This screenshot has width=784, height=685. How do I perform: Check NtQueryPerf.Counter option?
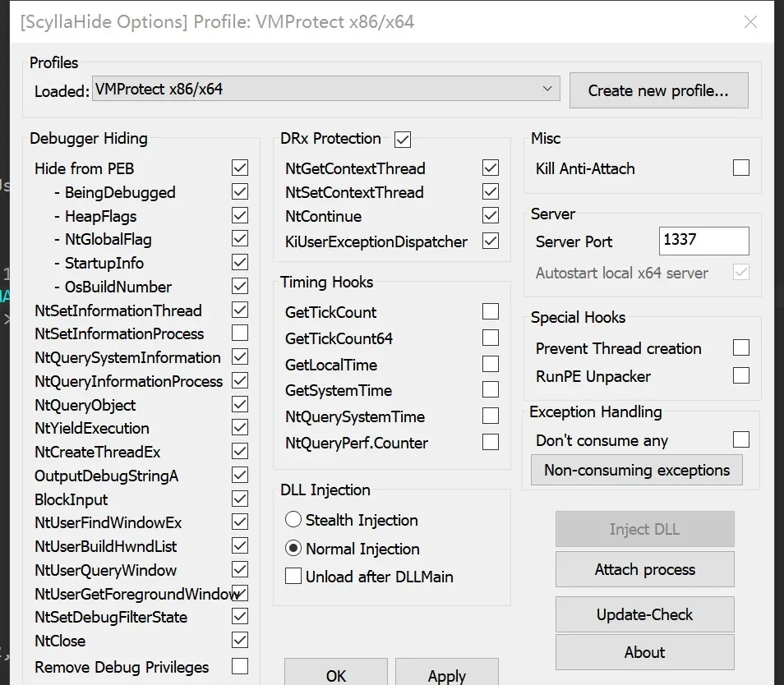point(491,442)
